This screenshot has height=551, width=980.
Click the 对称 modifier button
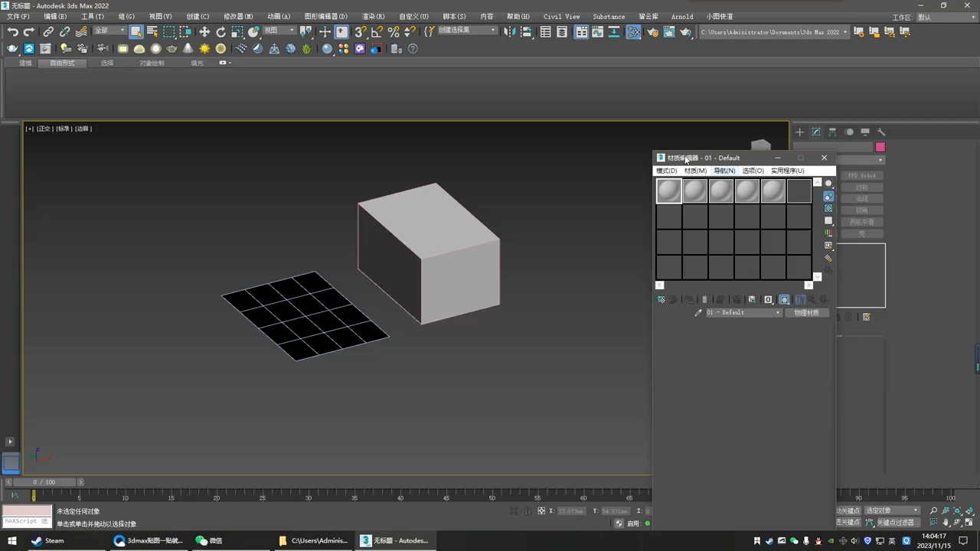click(862, 187)
